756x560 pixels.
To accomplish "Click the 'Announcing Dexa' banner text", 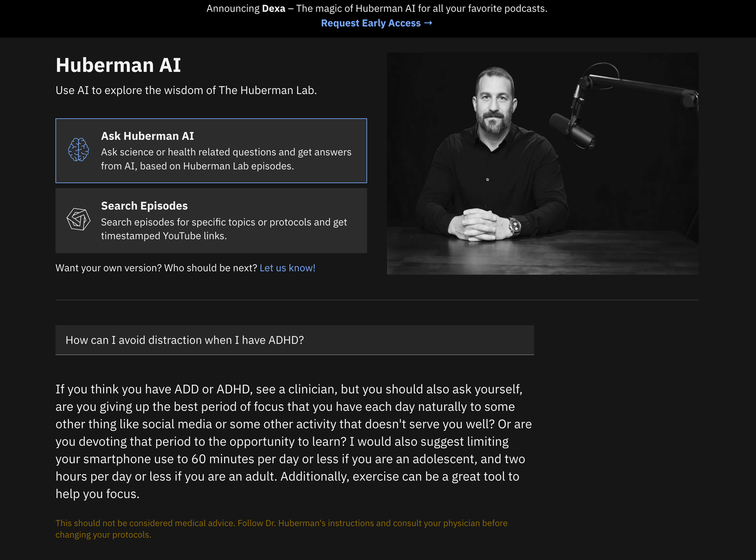I will click(x=377, y=8).
